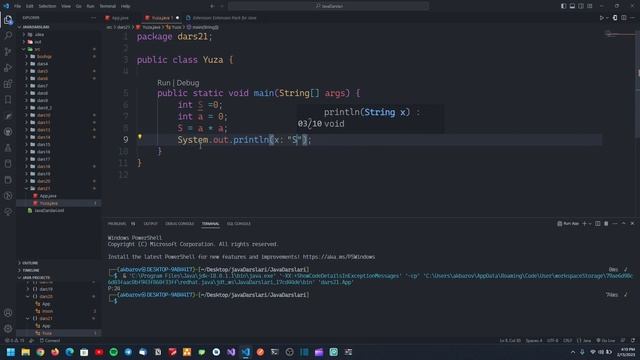Open Firefox from the taskbar
The image size is (640, 360).
[55, 352]
